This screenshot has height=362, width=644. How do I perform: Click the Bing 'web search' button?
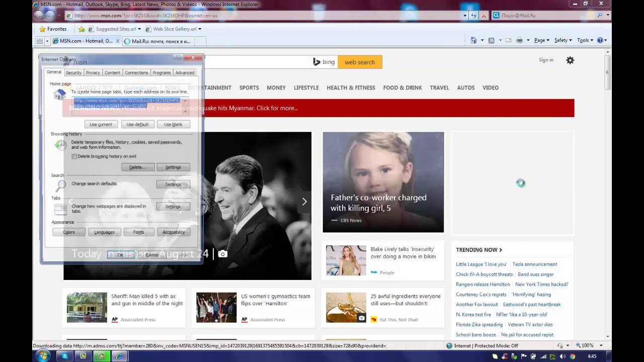pyautogui.click(x=360, y=62)
